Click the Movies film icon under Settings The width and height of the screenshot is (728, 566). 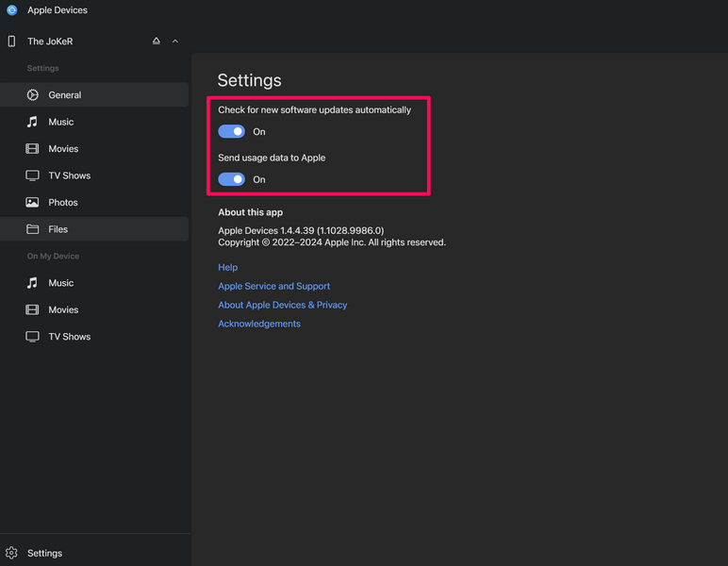32,149
